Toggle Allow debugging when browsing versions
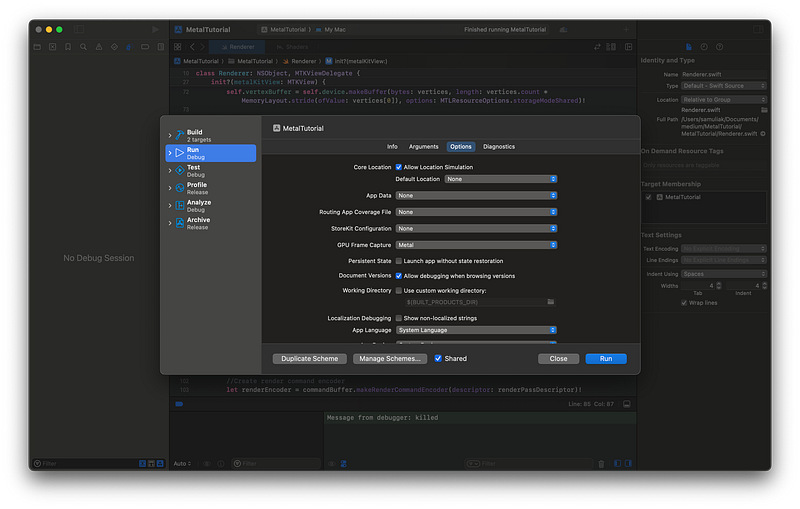800x509 pixels. 399,276
